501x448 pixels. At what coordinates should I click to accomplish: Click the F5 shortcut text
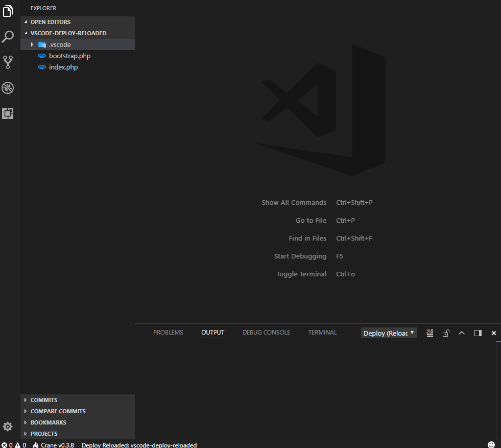pyautogui.click(x=339, y=256)
